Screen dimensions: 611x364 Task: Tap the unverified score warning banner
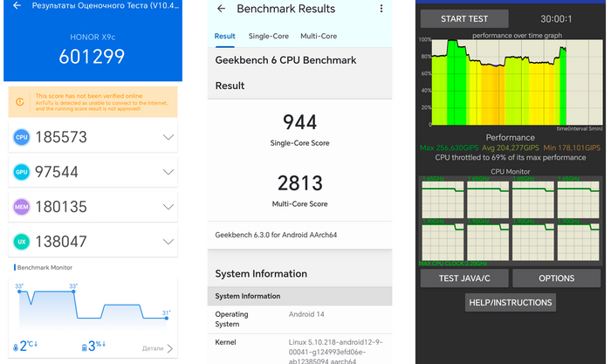click(x=93, y=102)
